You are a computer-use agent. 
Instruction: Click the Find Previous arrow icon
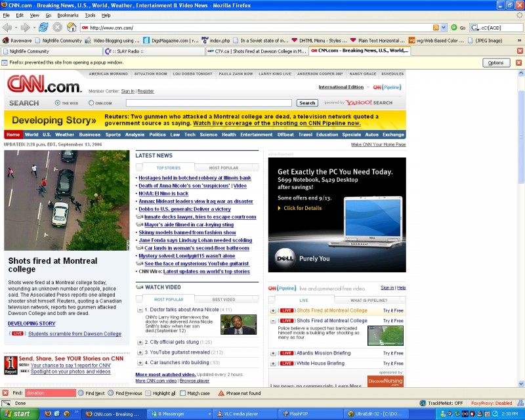point(111,393)
